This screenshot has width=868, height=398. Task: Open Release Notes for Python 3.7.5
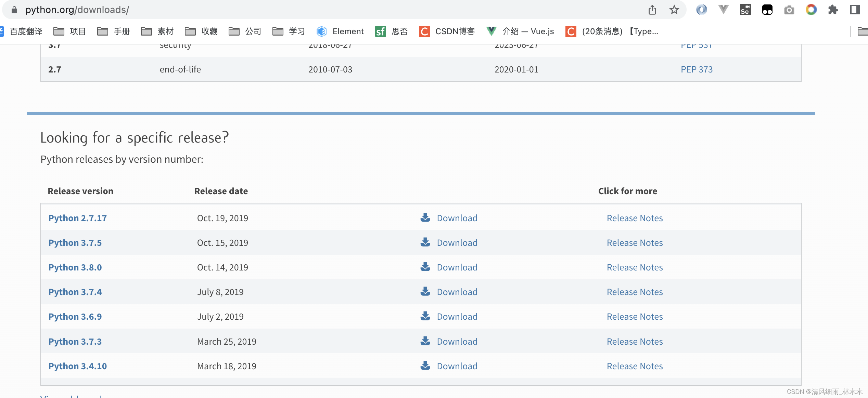635,243
